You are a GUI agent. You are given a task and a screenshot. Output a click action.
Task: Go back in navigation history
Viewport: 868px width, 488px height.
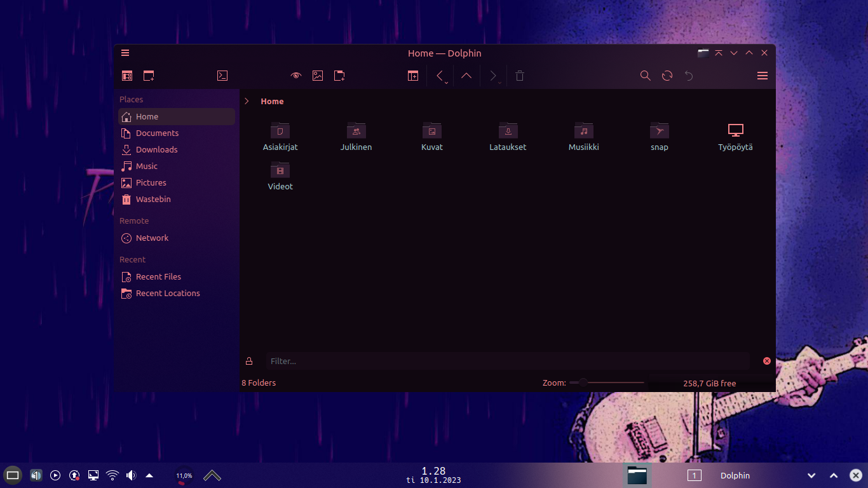[439, 76]
